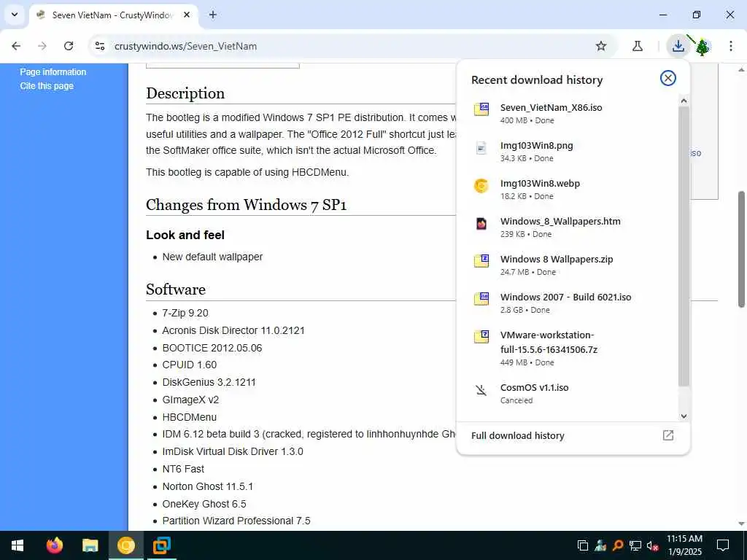Open the Cite this page link
The width and height of the screenshot is (747, 560).
pyautogui.click(x=47, y=86)
